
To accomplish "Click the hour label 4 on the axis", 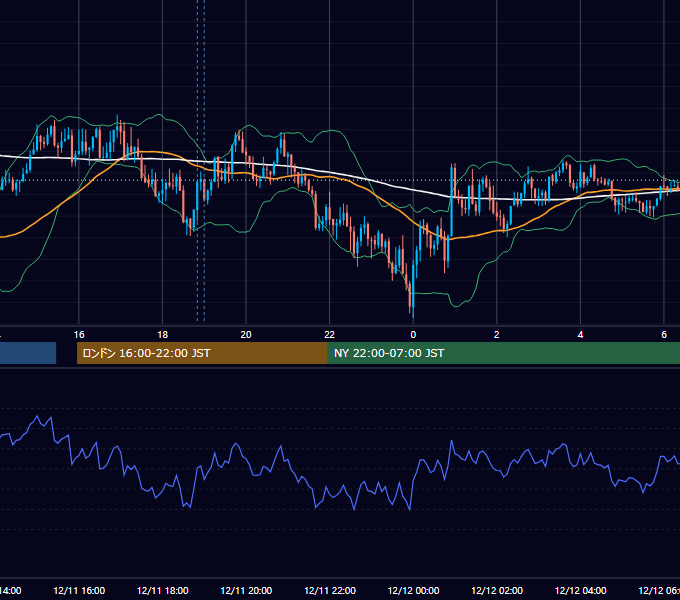I will 580,335.
